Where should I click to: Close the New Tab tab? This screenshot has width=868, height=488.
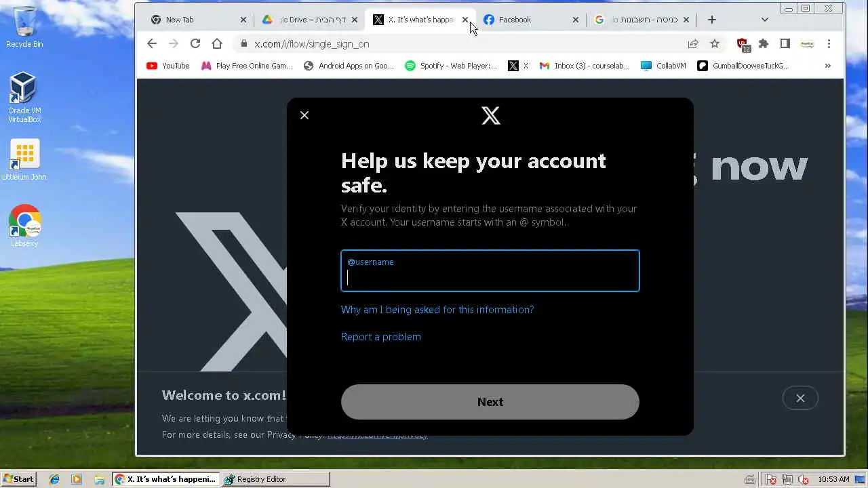point(243,20)
